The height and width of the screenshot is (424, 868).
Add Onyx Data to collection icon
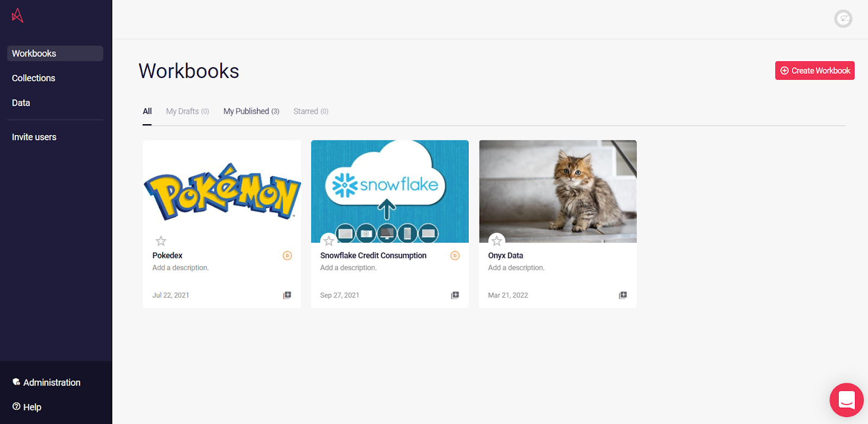coord(623,295)
